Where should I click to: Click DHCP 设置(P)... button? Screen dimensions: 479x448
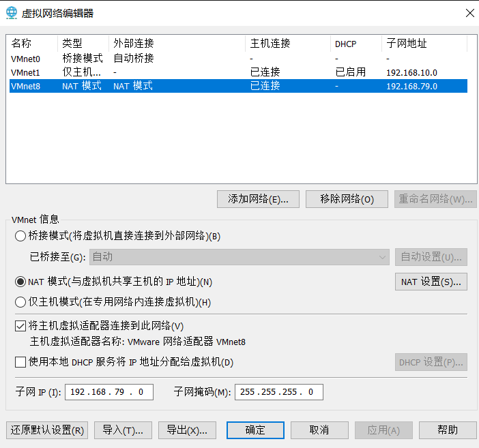pyautogui.click(x=431, y=362)
